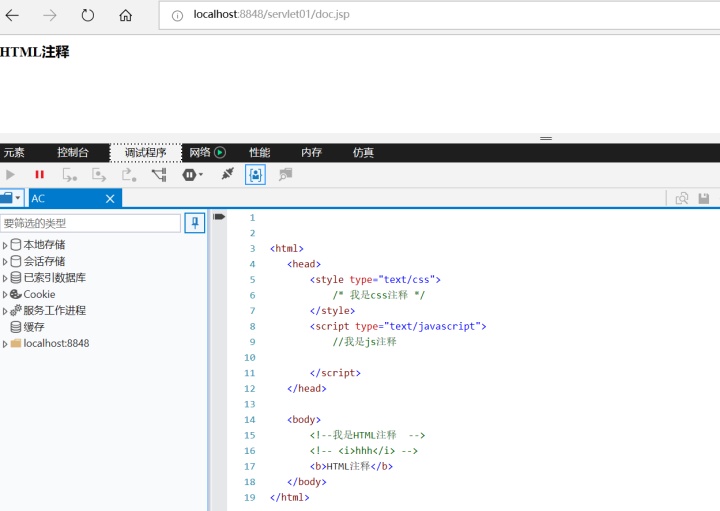Refresh the page with reload icon

click(x=87, y=15)
